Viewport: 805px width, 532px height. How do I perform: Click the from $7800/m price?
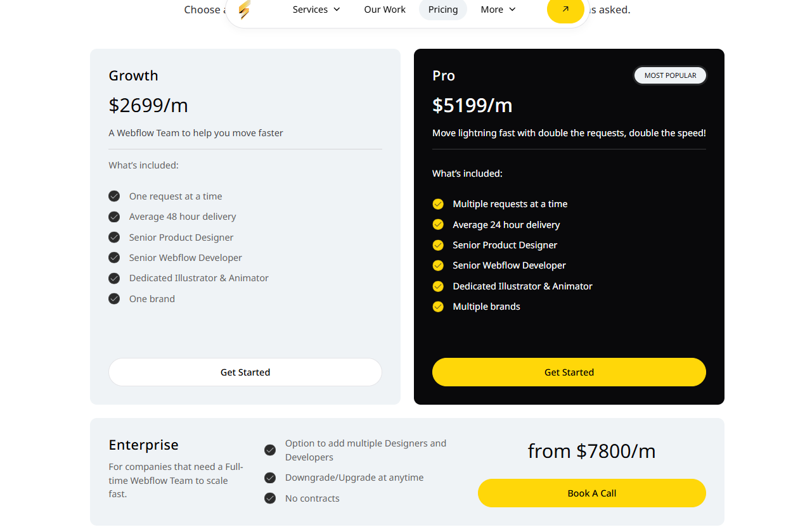pos(592,451)
